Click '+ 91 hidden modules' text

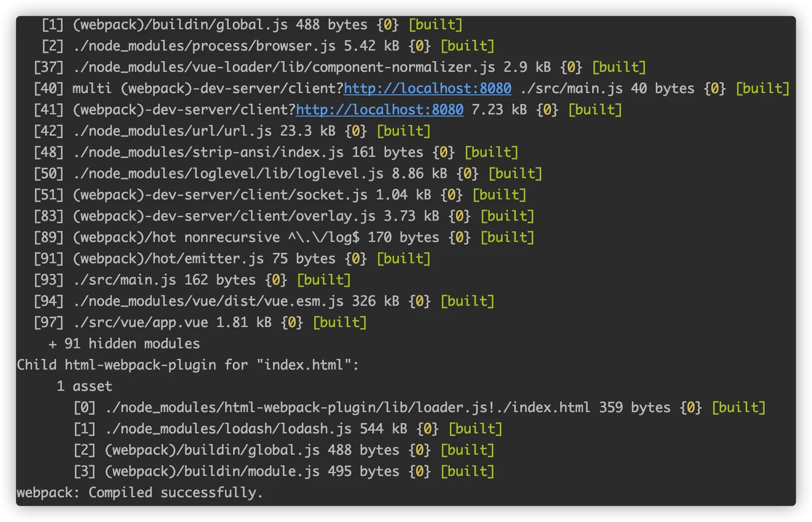[124, 343]
